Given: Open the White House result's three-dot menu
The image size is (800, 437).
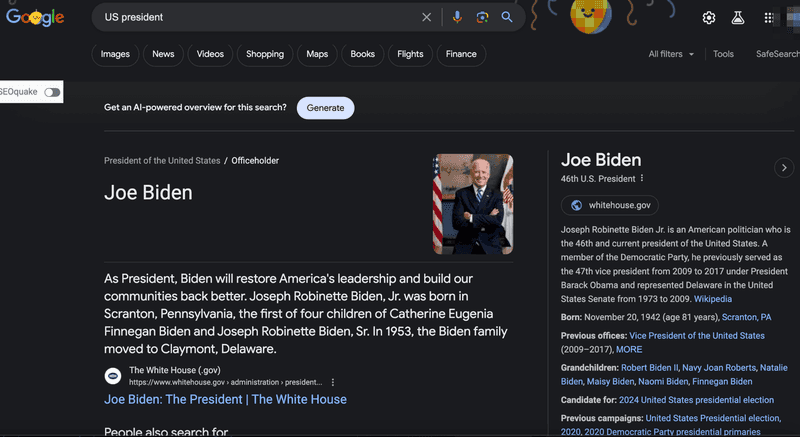Looking at the screenshot, I should tap(333, 382).
